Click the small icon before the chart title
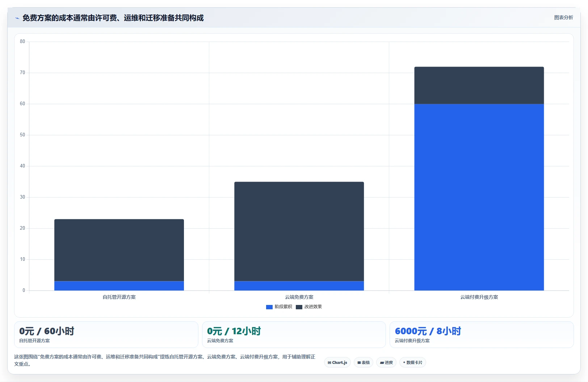 coord(17,18)
